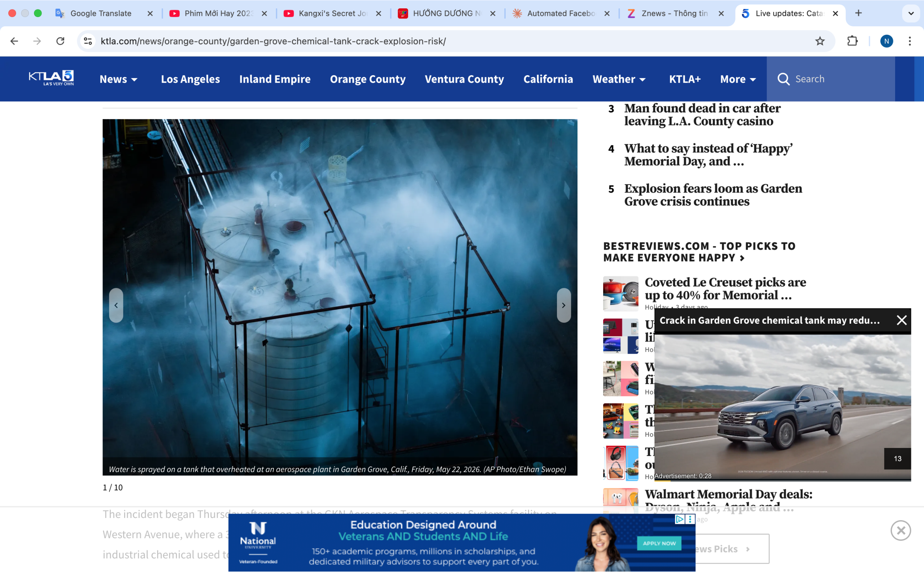Open 'Explosion fears loom as Garden Grove' story

pos(713,195)
